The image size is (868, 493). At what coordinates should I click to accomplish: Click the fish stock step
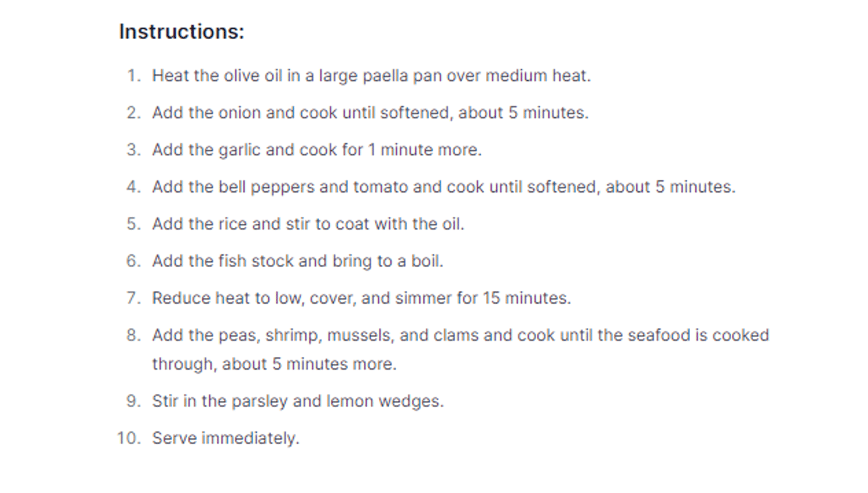point(297,262)
